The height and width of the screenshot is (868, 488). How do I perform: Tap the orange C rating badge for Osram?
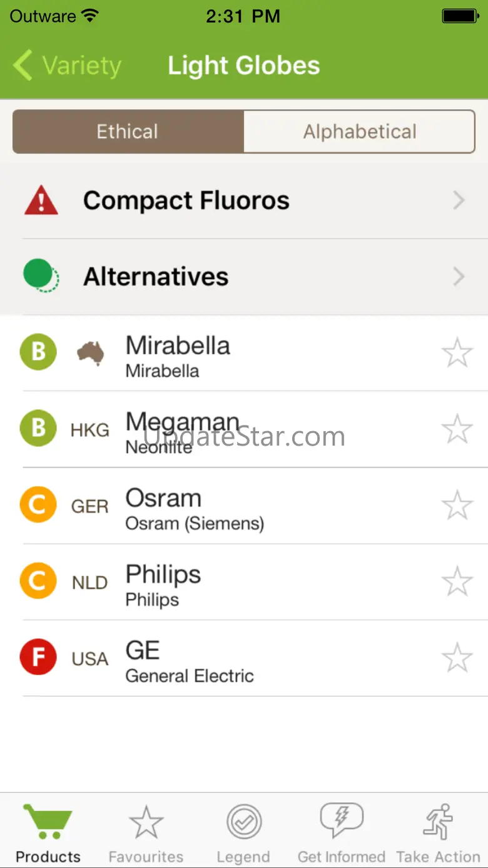tap(38, 506)
